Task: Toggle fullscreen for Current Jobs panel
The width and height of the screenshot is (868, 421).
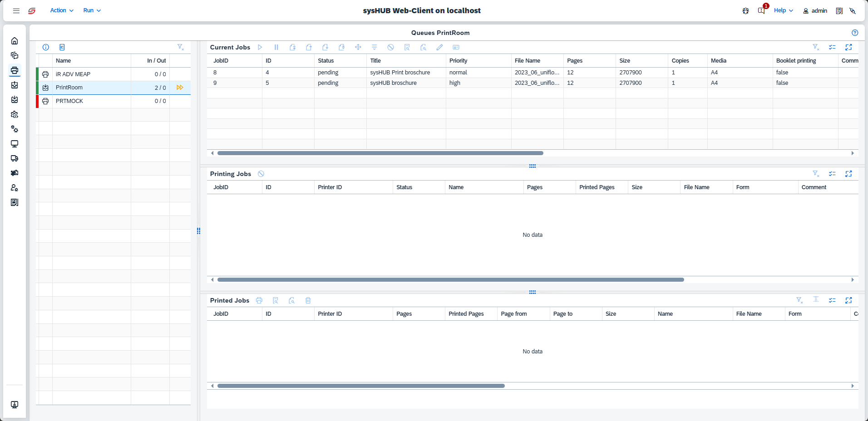Action: click(x=848, y=47)
